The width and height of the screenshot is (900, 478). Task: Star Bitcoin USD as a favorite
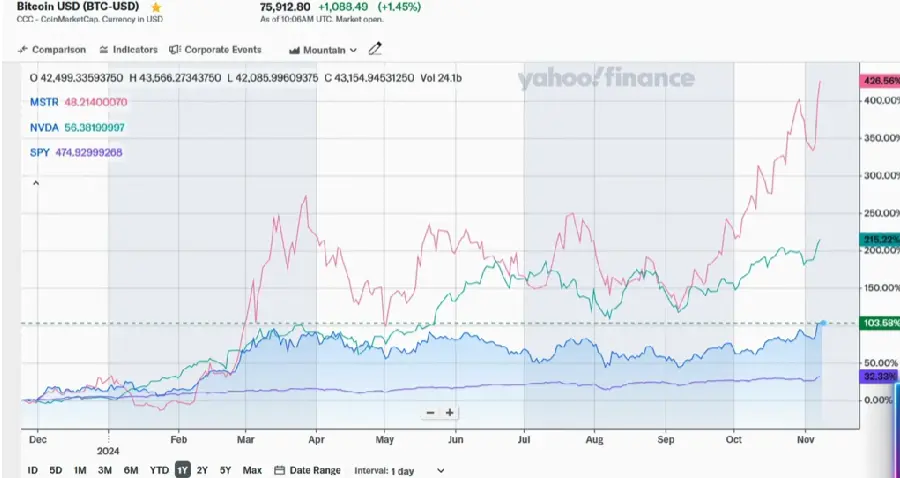[x=156, y=7]
